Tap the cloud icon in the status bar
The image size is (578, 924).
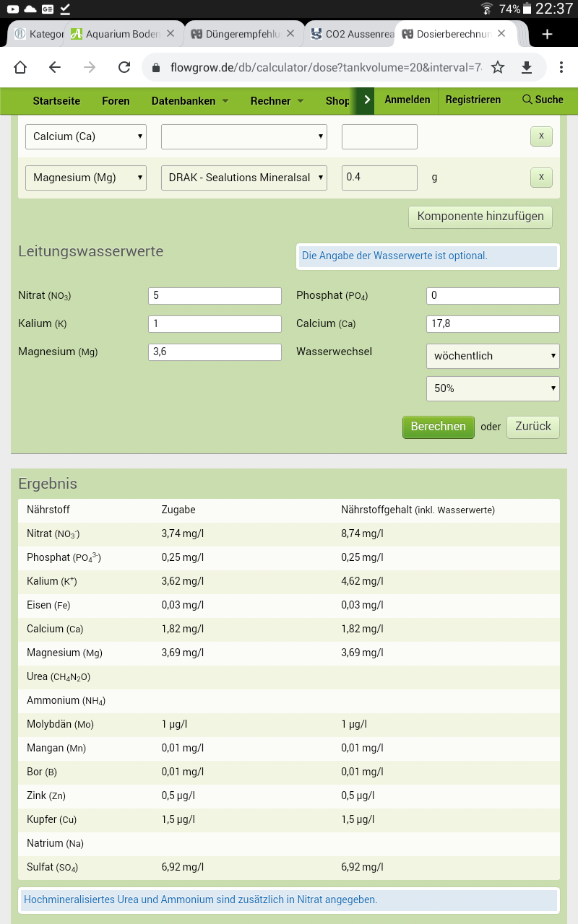click(30, 9)
